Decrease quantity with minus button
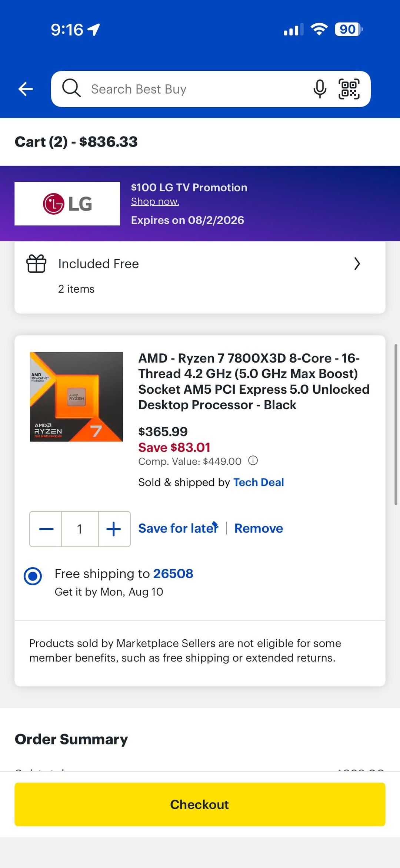The width and height of the screenshot is (400, 868). (x=46, y=529)
